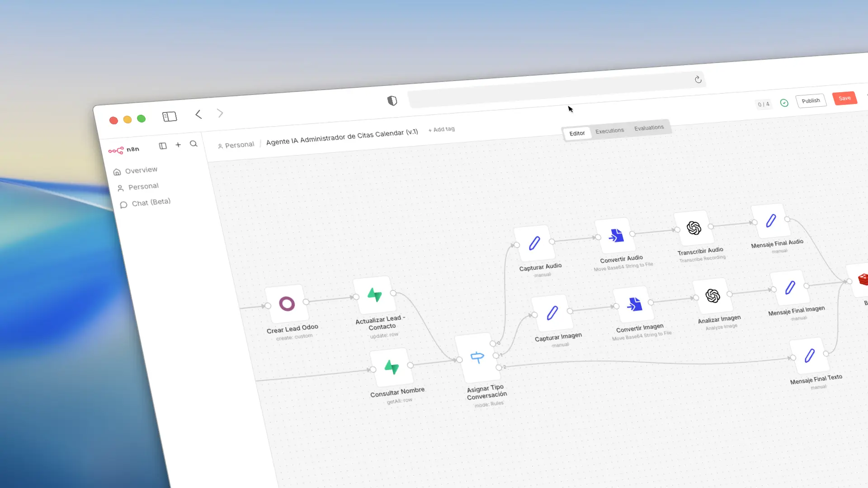Image resolution: width=868 pixels, height=488 pixels.
Task: Open the Capturar Audio node
Action: pyautogui.click(x=534, y=243)
